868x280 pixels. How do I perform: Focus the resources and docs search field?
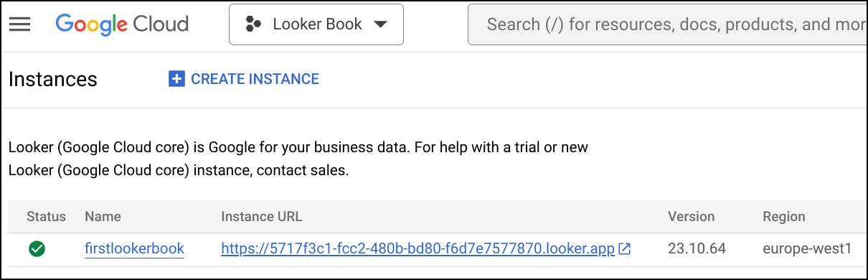pyautogui.click(x=667, y=24)
